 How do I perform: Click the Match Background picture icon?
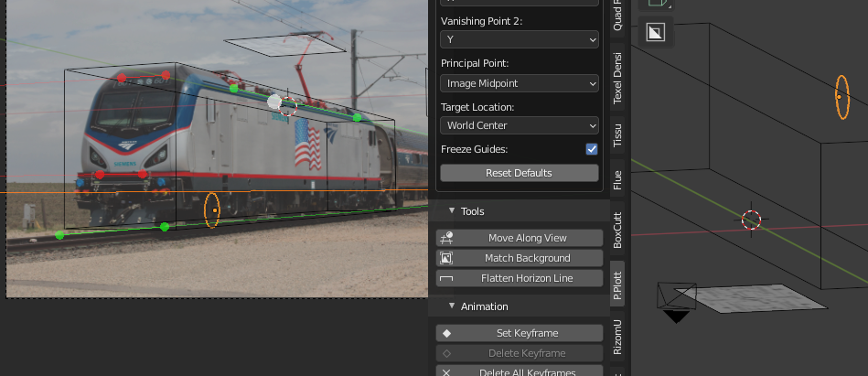tap(446, 258)
